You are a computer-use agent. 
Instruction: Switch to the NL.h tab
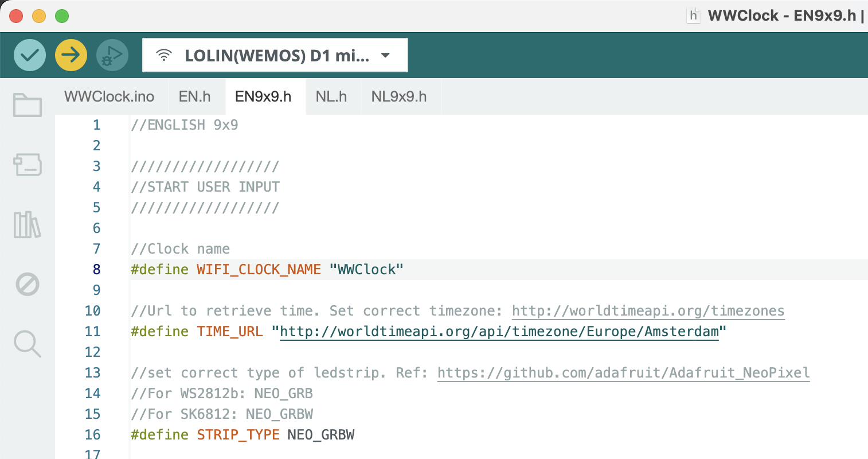coord(331,96)
